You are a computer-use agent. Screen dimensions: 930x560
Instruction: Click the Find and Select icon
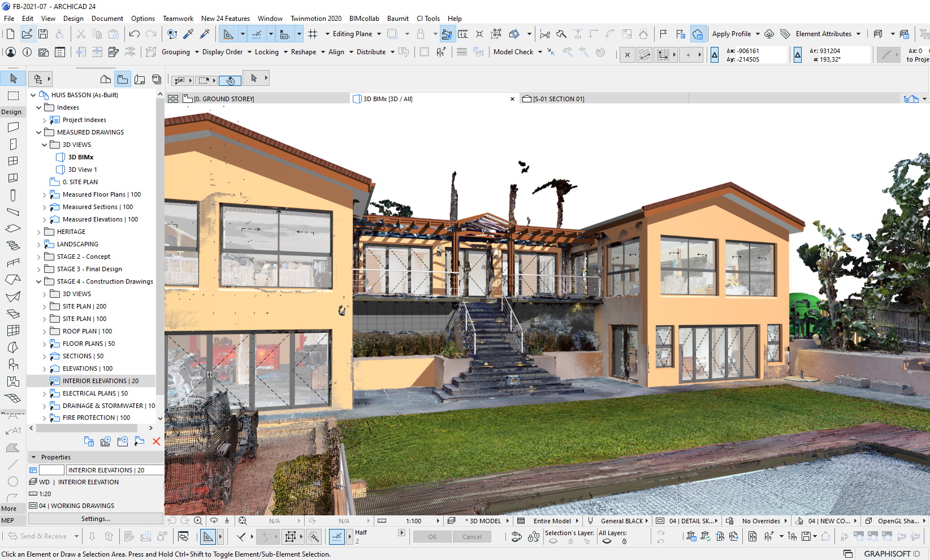click(x=172, y=34)
